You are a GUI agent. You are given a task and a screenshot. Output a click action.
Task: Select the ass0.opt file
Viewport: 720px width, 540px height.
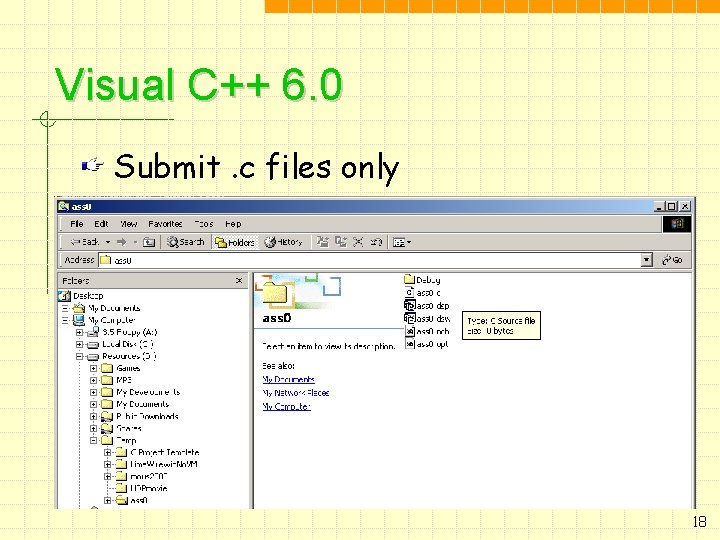point(427,344)
